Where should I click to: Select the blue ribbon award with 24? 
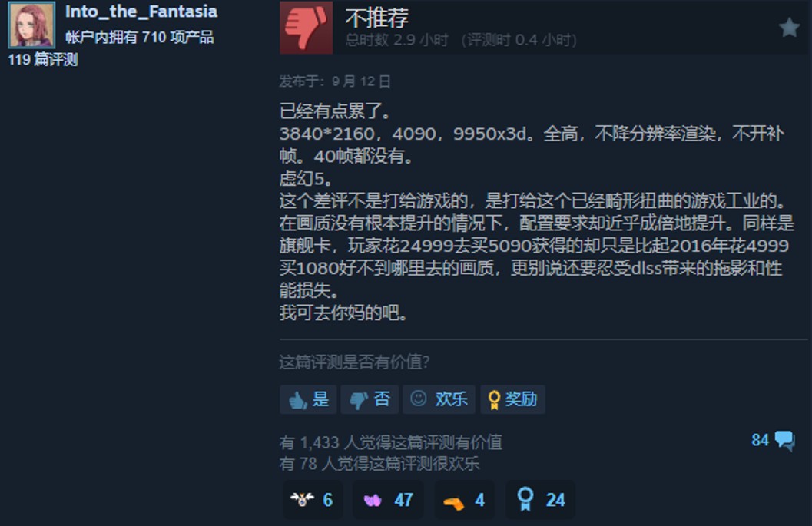tap(540, 500)
